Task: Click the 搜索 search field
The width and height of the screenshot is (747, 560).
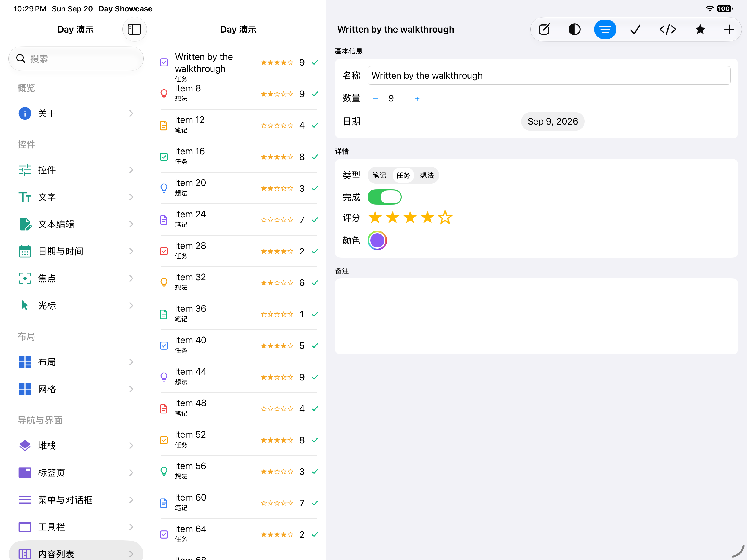Action: 76,58
